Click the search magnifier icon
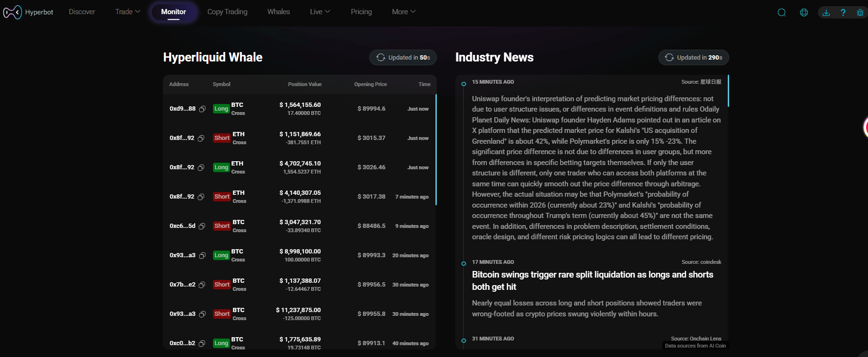 coord(782,12)
